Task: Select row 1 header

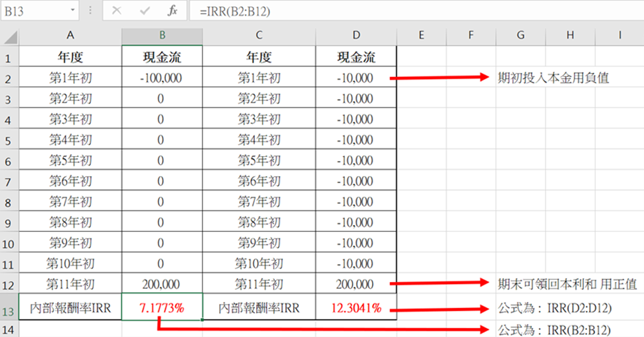Action: (x=9, y=58)
